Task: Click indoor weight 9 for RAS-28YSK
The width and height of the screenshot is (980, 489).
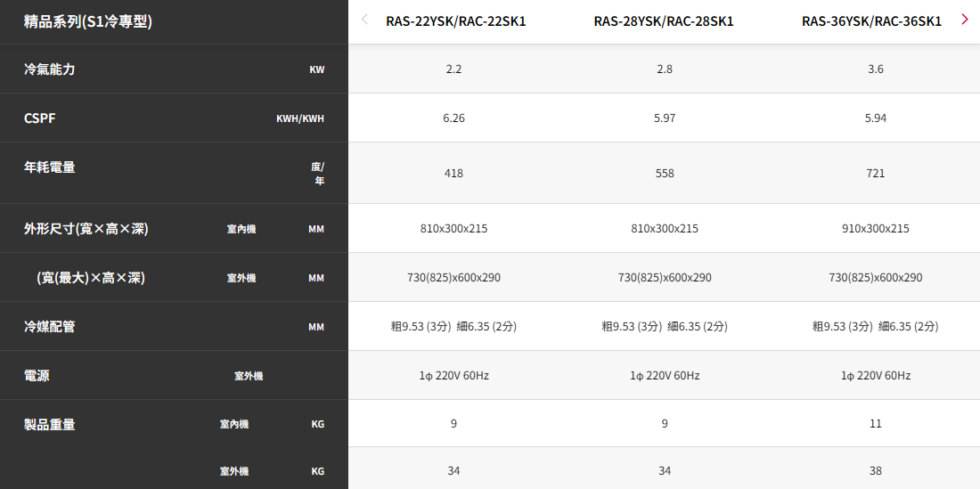Action: pos(665,423)
